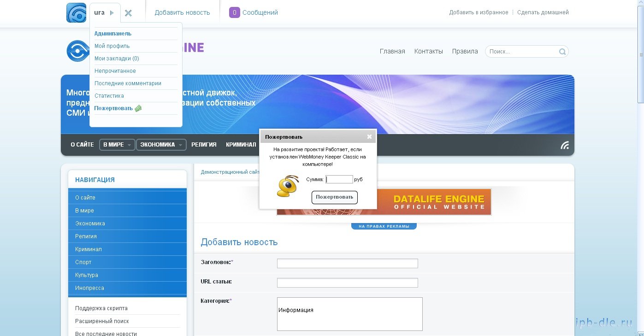
Task: Click the search magnifier icon
Action: tap(562, 52)
